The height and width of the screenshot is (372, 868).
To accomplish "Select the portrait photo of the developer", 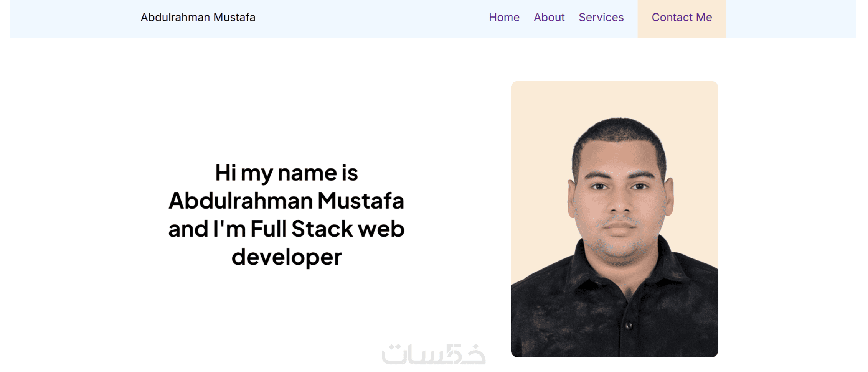I will [614, 219].
